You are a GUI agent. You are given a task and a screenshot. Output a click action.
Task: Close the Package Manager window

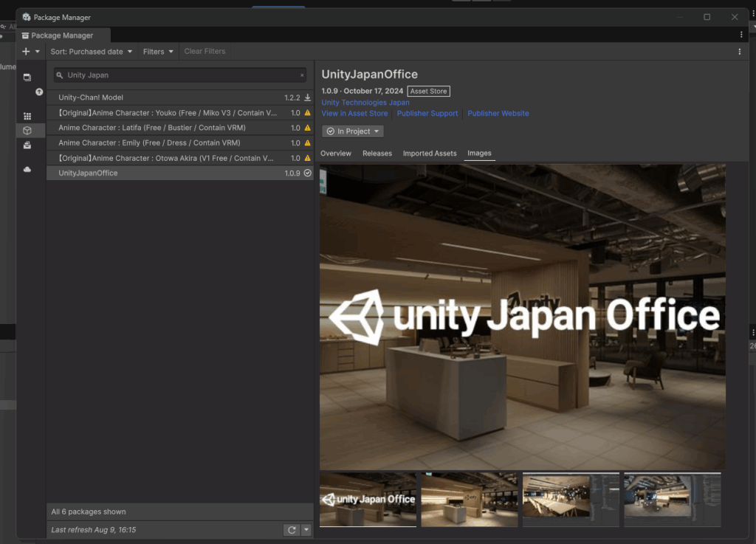click(x=735, y=17)
